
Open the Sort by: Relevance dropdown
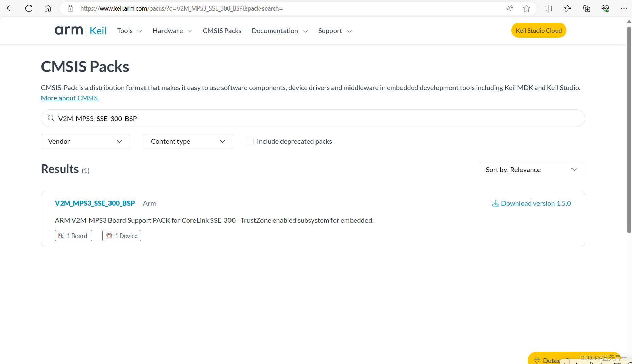point(532,169)
